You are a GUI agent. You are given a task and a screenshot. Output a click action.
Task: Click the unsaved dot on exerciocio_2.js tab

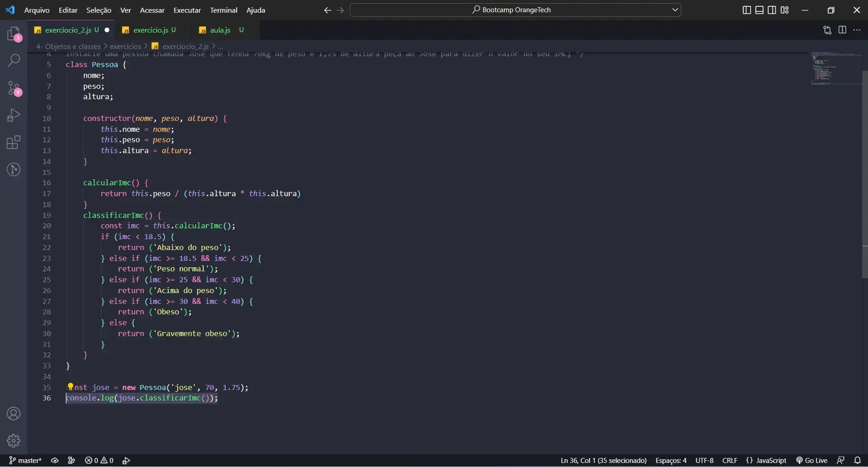pos(107,30)
